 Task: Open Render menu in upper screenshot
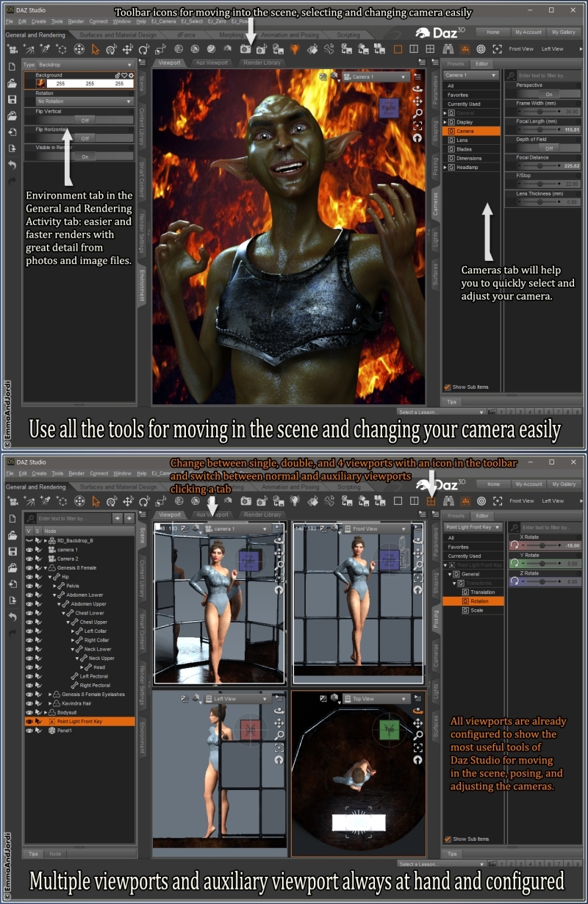pyautogui.click(x=76, y=21)
